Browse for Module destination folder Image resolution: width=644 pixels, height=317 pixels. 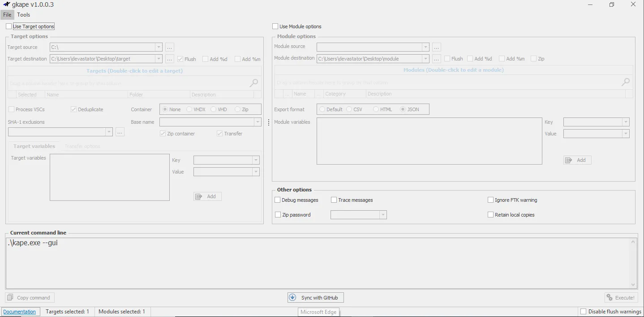pyautogui.click(x=437, y=59)
